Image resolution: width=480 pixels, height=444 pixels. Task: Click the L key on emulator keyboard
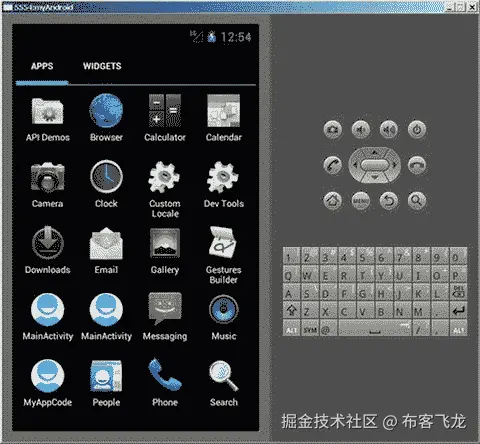[439, 293]
